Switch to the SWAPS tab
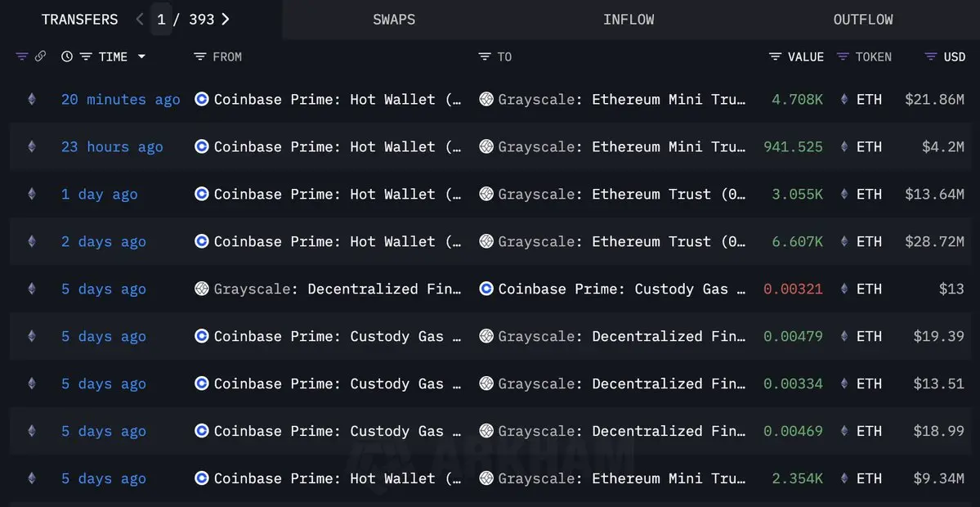This screenshot has height=507, width=980. (x=394, y=20)
